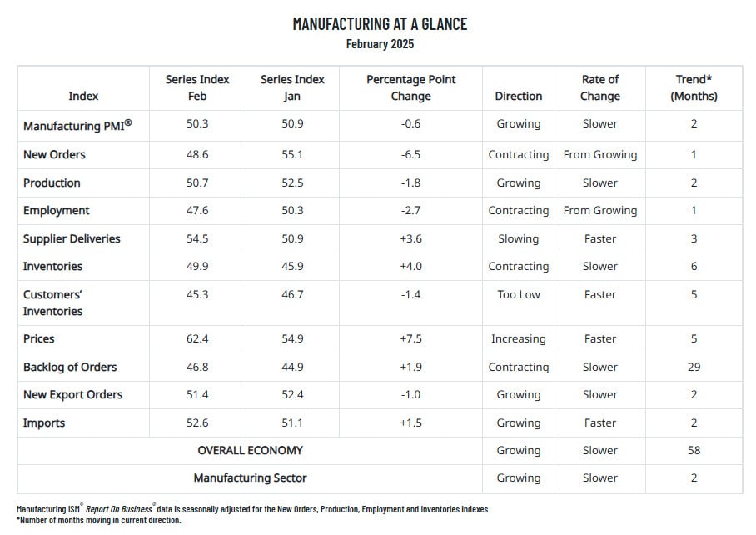This screenshot has height=535, width=756.
Task: Click the overall economy trend value 58
Action: coord(694,450)
